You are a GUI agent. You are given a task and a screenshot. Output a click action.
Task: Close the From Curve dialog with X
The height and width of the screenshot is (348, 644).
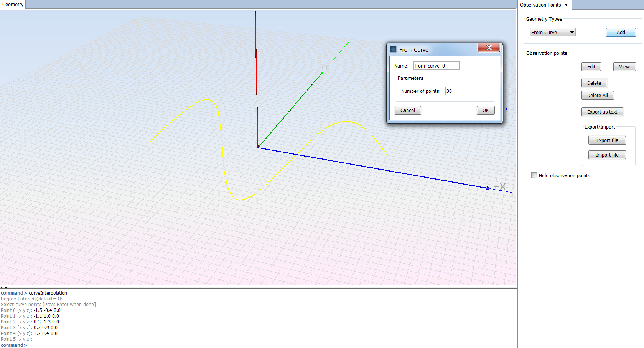489,48
